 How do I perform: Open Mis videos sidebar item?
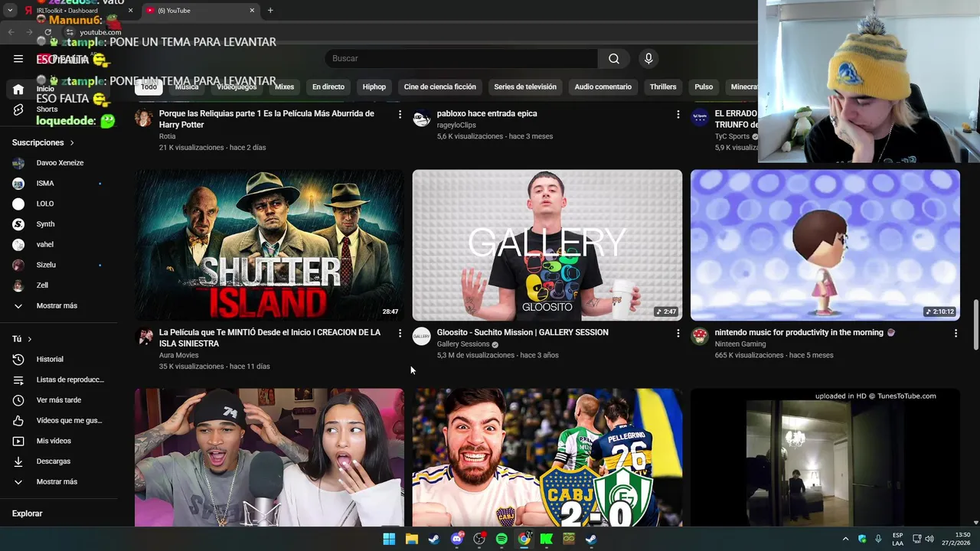click(57, 441)
